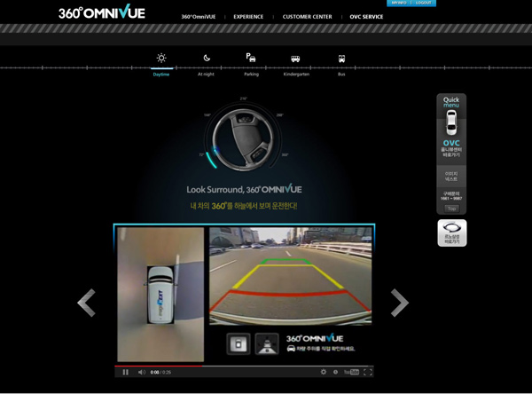The width and height of the screenshot is (532, 394).
Task: Click the rear camera view with guide lines
Action: (291, 276)
